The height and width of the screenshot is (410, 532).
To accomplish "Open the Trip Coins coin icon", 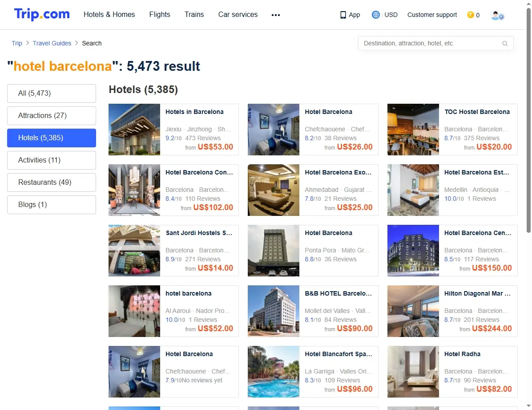I will (x=470, y=15).
